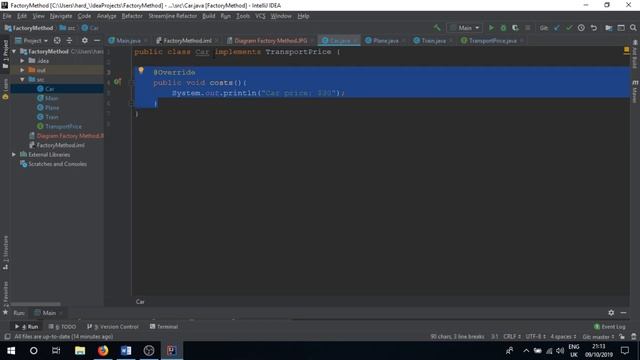
Task: Expand External Libraries node
Action: tap(14, 154)
